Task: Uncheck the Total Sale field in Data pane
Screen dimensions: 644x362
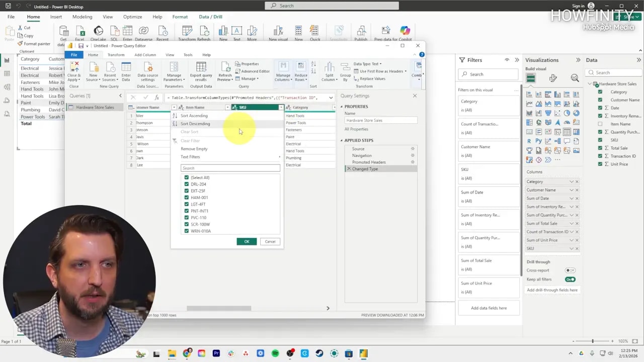Action: (x=600, y=148)
